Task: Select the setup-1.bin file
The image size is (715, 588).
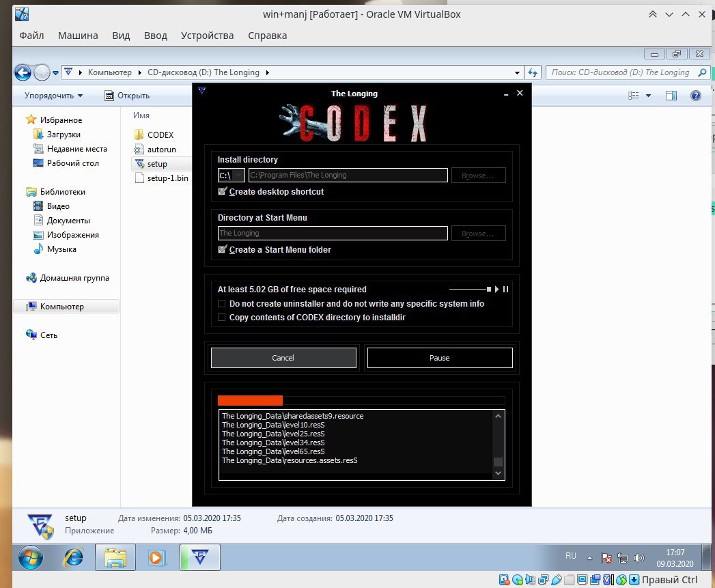Action: coord(161,178)
